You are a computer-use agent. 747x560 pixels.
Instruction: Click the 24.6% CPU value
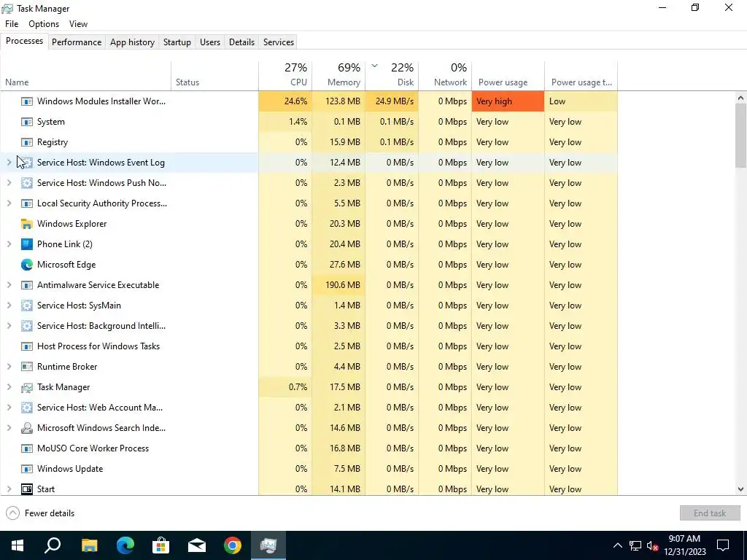tap(285, 101)
